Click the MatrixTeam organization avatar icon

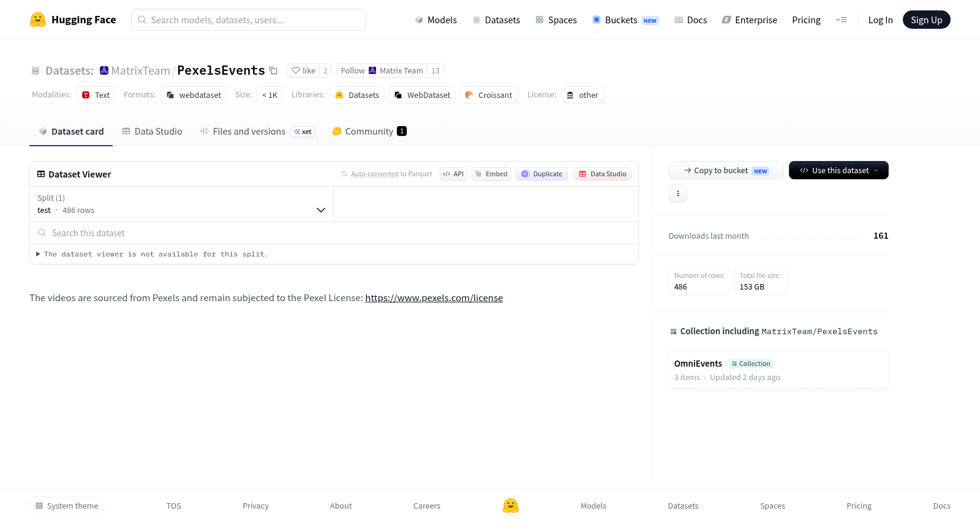coord(104,70)
